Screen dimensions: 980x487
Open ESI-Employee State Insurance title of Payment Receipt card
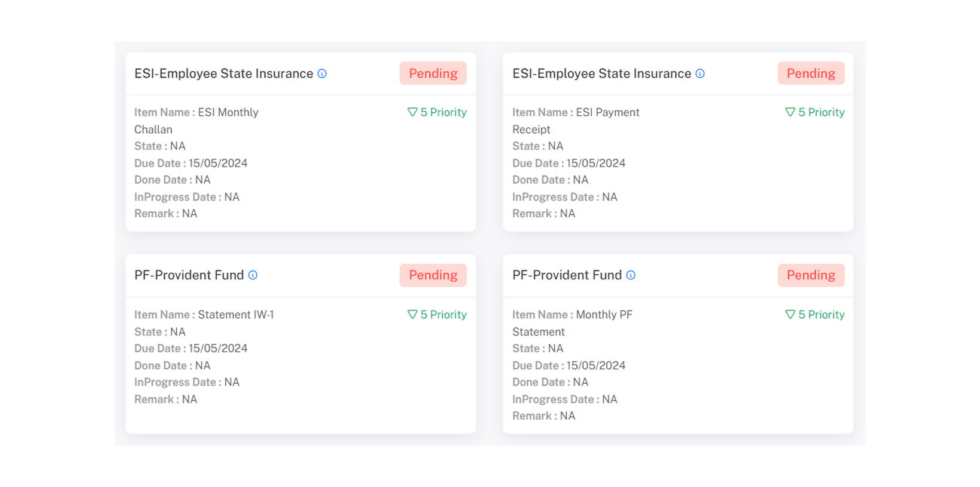tap(601, 73)
